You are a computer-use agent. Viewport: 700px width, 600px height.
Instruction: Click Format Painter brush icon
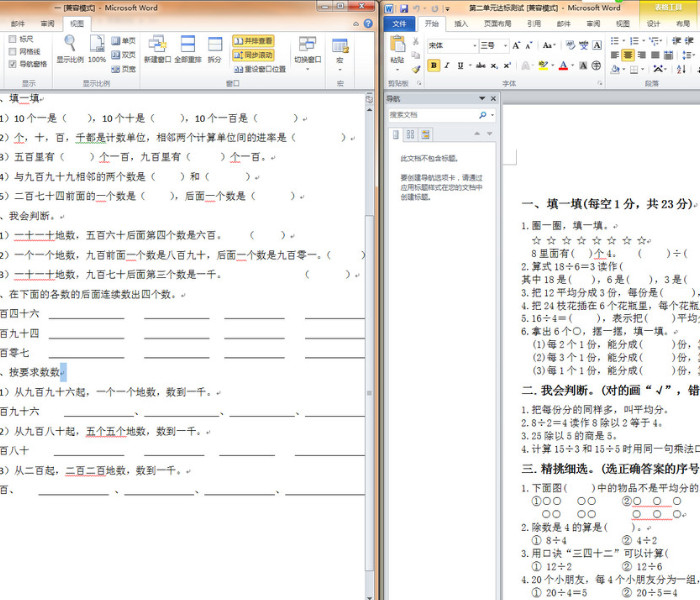(416, 69)
